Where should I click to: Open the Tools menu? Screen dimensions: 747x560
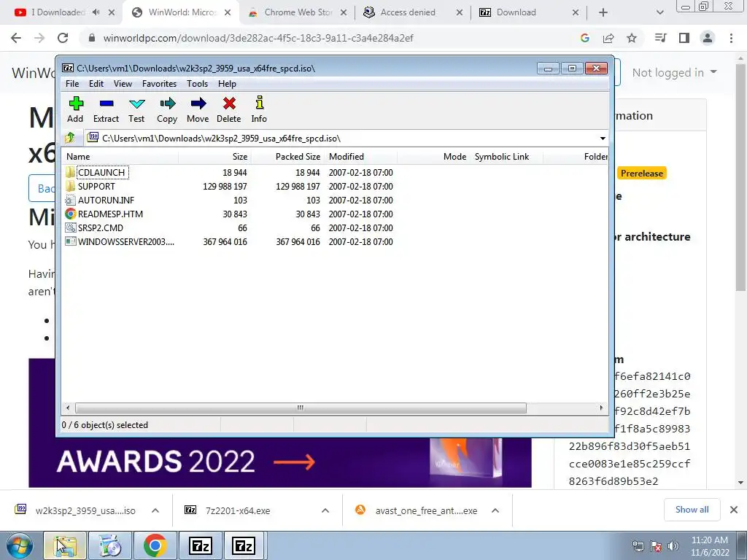[x=197, y=84]
